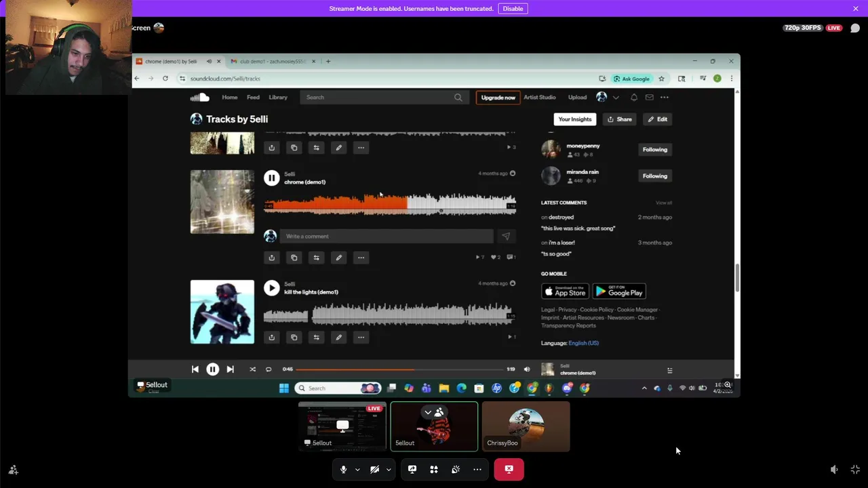Mute the Discord microphone
The height and width of the screenshot is (488, 868).
[x=344, y=469]
